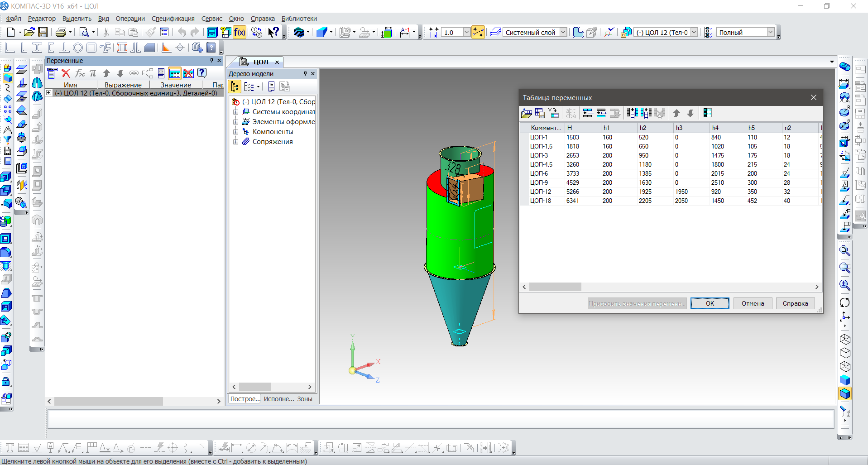Open the ЦОЛ 12 configuration dropdown
The width and height of the screenshot is (868, 465).
pos(694,32)
